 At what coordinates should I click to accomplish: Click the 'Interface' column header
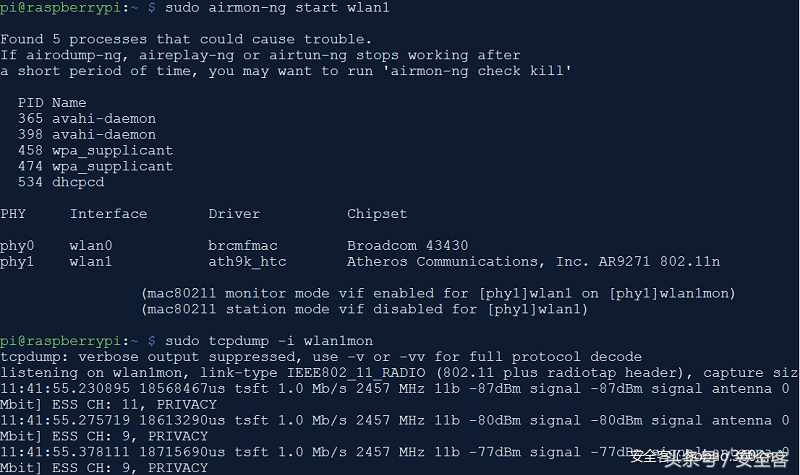coord(108,214)
